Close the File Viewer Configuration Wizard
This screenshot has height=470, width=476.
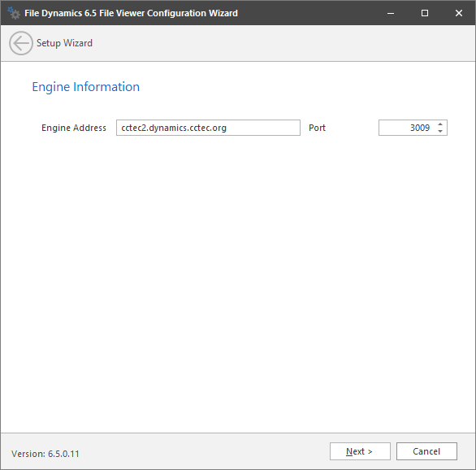[459, 13]
